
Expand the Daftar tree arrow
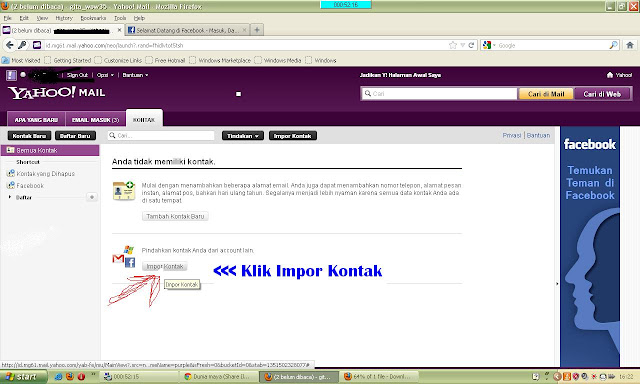pos(10,197)
